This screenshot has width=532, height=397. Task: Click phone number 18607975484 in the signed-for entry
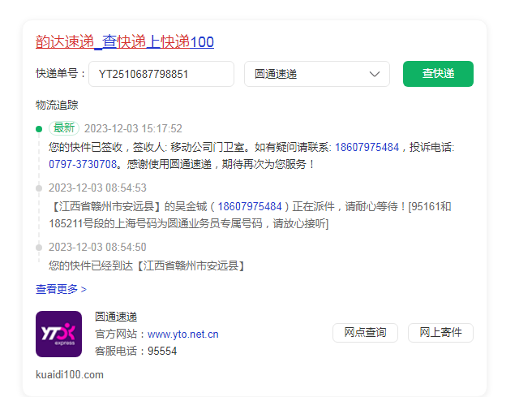coord(367,147)
